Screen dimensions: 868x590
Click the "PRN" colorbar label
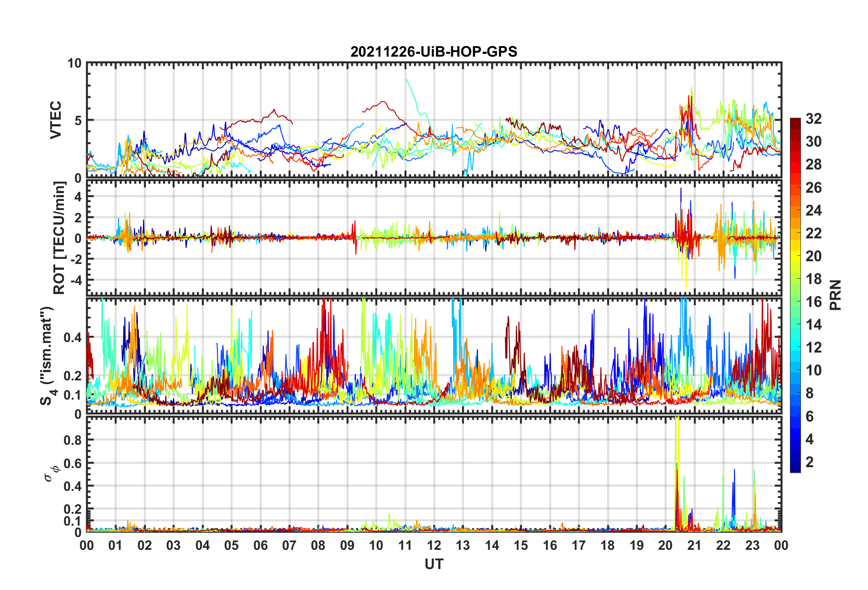coord(835,295)
